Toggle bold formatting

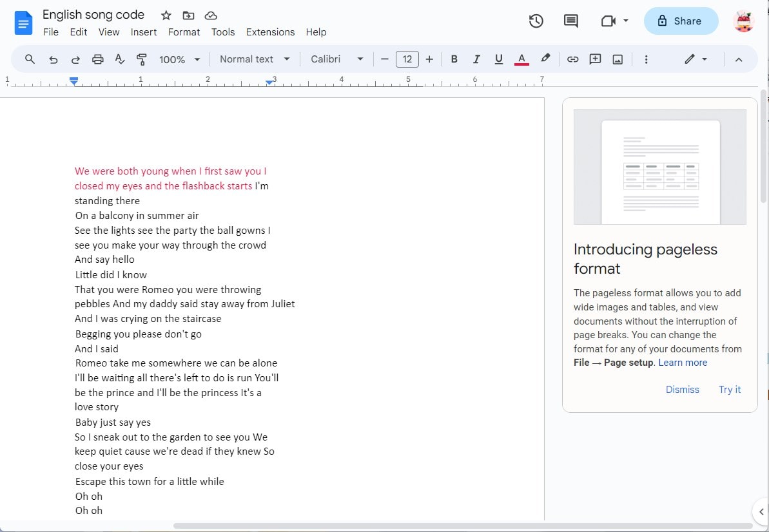coord(454,59)
